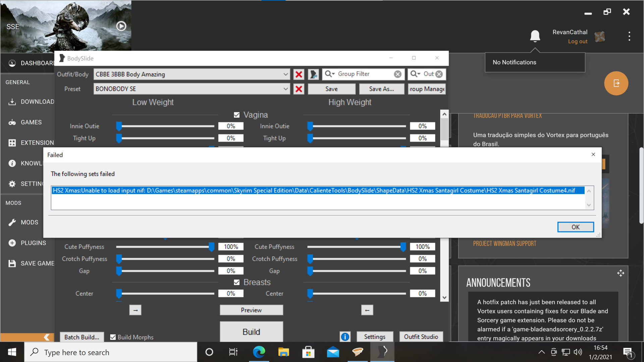644x362 pixels.
Task: Click the refresh outfits icon button
Action: [x=313, y=74]
